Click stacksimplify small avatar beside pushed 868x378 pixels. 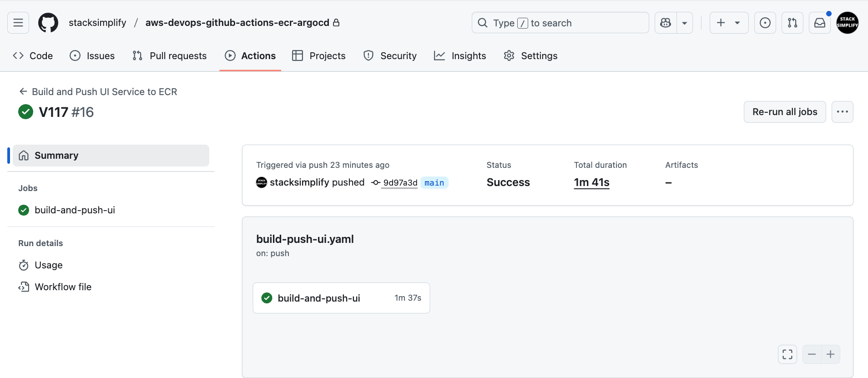click(262, 182)
